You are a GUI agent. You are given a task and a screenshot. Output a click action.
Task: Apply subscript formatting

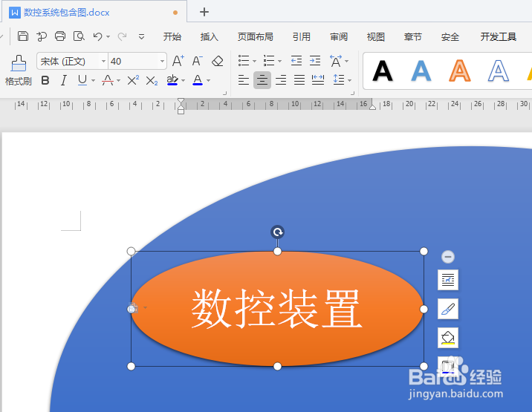152,81
